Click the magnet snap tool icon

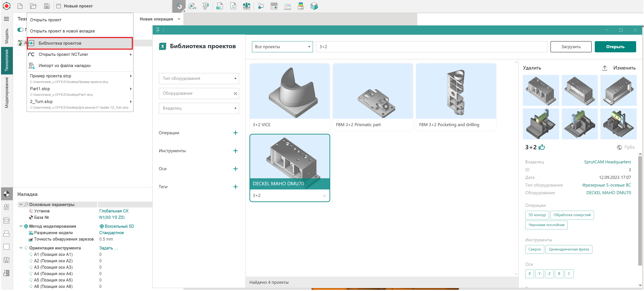[x=179, y=6]
